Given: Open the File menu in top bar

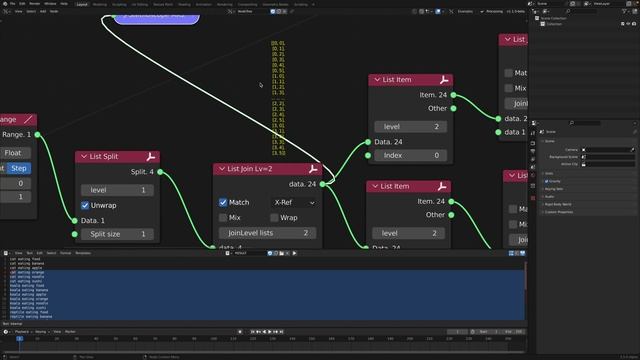Looking at the screenshot, I should click(x=12, y=4).
